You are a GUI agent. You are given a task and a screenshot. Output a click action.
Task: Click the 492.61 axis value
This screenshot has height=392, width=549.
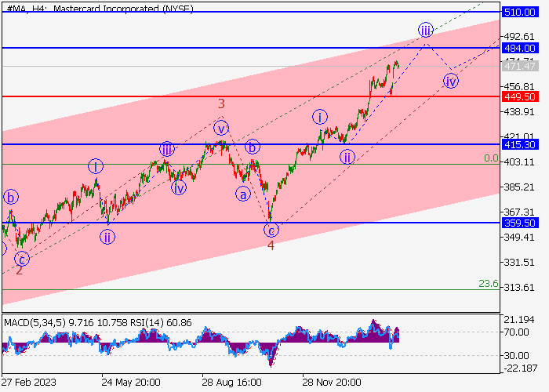[x=519, y=36]
